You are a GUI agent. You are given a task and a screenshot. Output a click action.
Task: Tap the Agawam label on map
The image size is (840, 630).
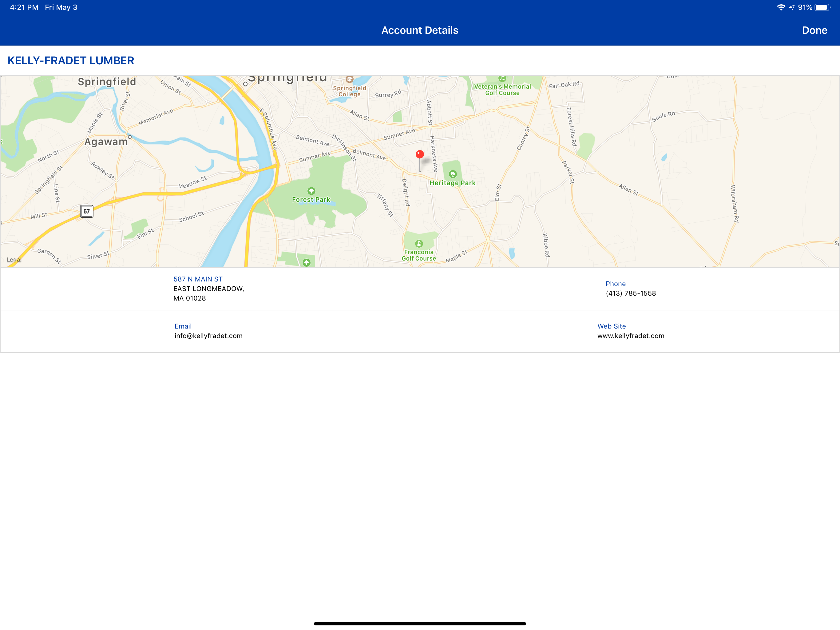(106, 142)
